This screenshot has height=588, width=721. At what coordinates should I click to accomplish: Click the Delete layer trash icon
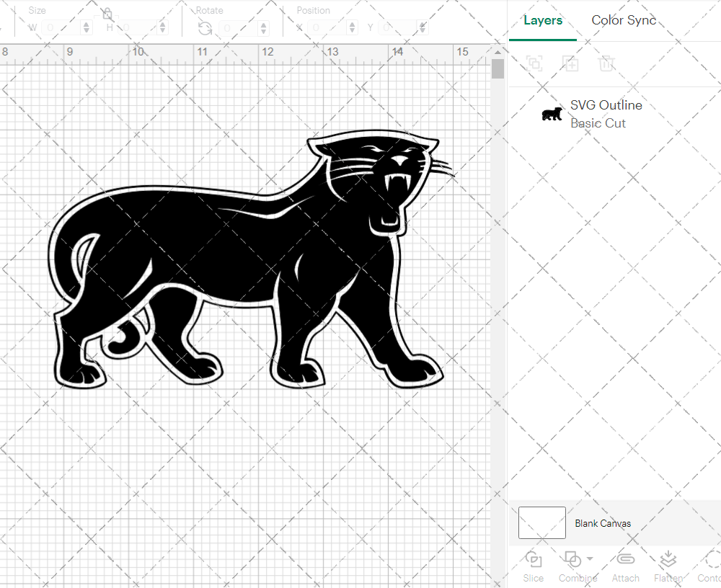click(x=606, y=63)
